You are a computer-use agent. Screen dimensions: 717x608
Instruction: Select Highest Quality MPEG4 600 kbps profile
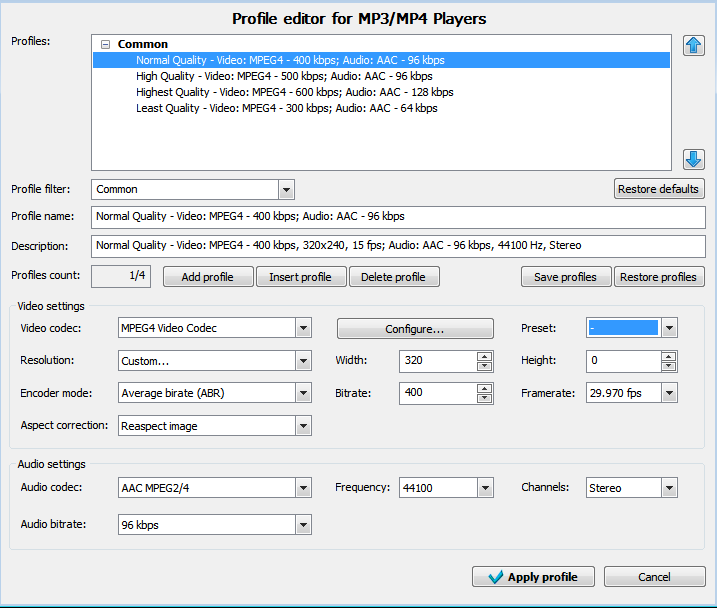294,92
